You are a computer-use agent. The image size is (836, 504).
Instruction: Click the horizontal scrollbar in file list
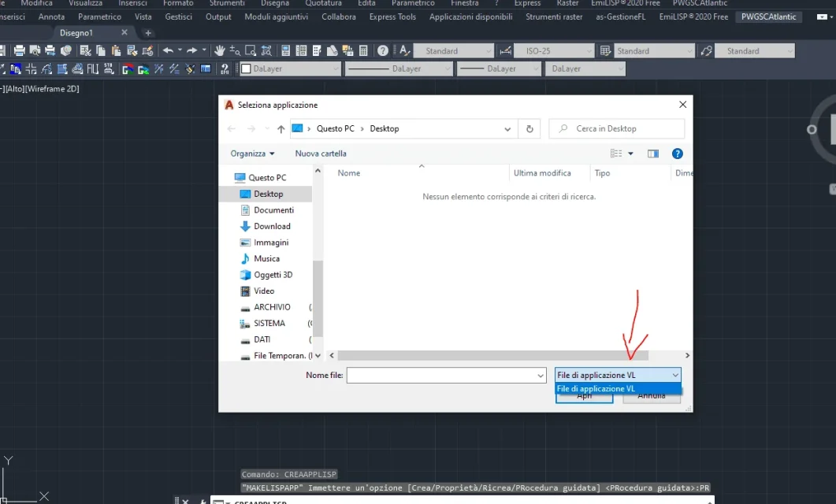pyautogui.click(x=492, y=355)
